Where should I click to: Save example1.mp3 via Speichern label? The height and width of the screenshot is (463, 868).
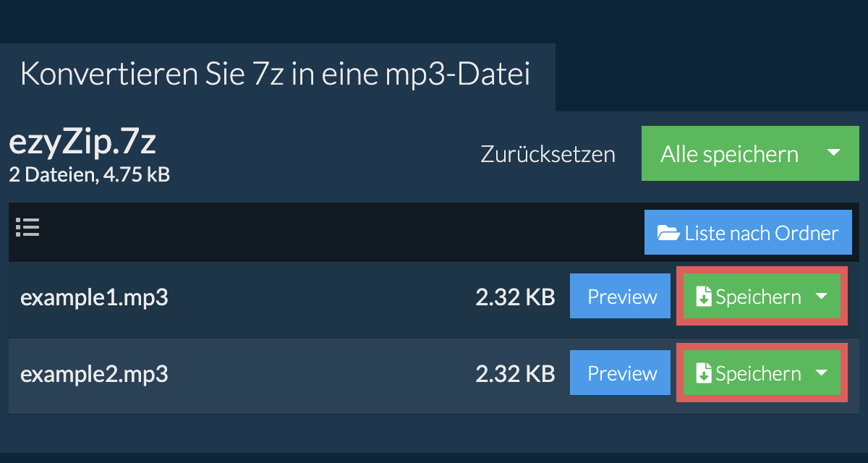coord(758,297)
